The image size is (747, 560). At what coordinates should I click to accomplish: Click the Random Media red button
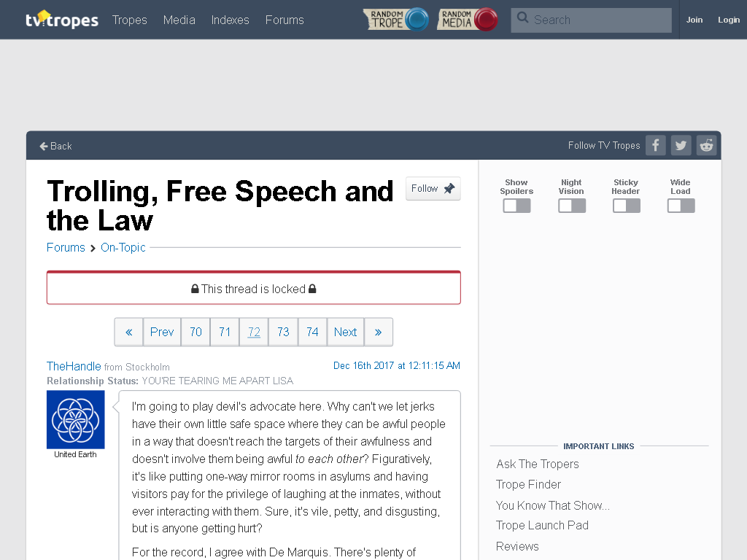point(468,20)
